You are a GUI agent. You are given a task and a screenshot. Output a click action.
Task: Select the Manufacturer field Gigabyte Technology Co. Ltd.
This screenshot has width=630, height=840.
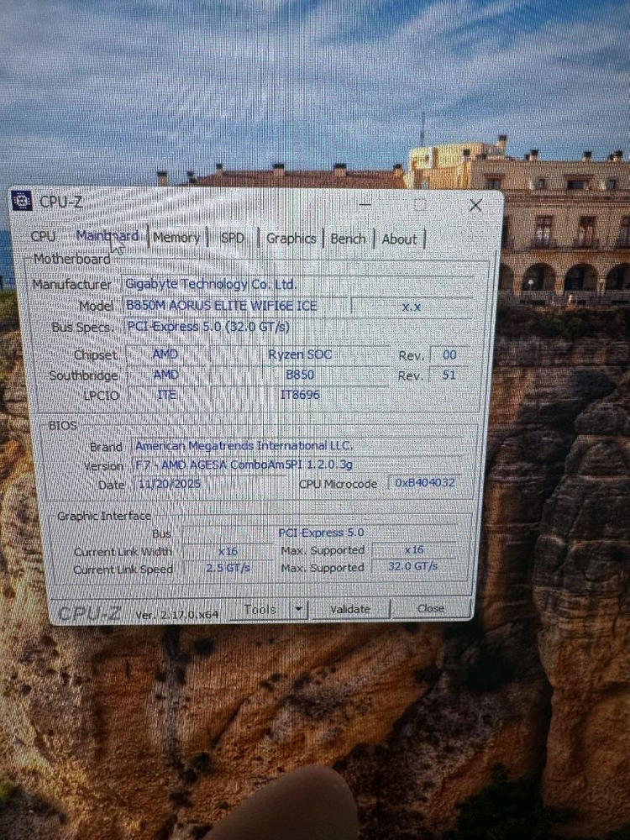pos(299,284)
